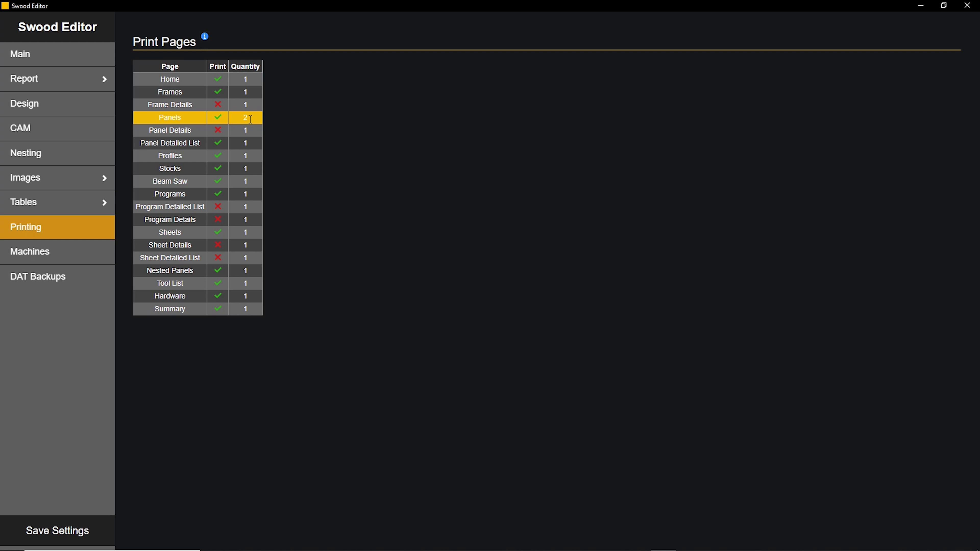
Task: Open the CAM settings section
Action: point(57,128)
